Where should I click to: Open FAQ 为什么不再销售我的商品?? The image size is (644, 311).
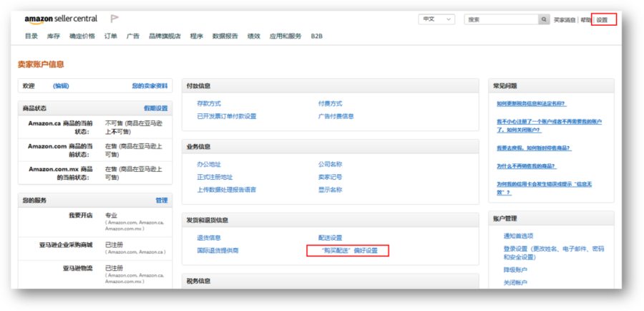pyautogui.click(x=527, y=166)
